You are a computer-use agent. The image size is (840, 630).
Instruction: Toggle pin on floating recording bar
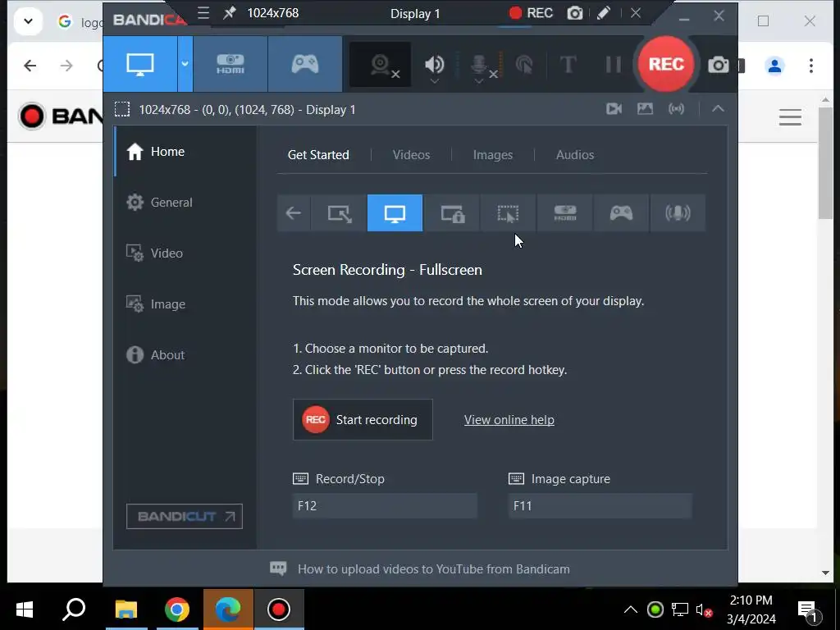click(230, 13)
